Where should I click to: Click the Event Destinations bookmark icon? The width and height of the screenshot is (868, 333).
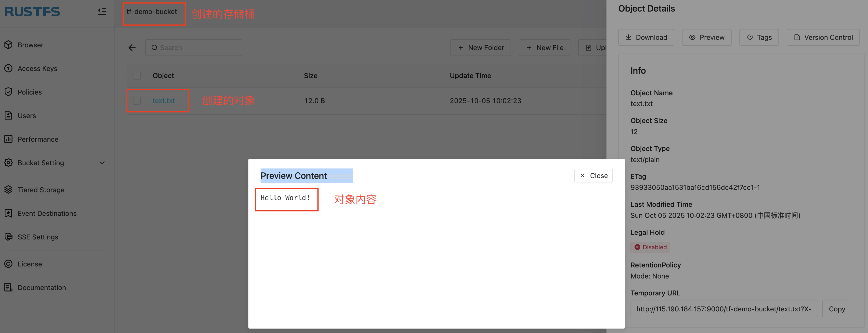[8, 213]
